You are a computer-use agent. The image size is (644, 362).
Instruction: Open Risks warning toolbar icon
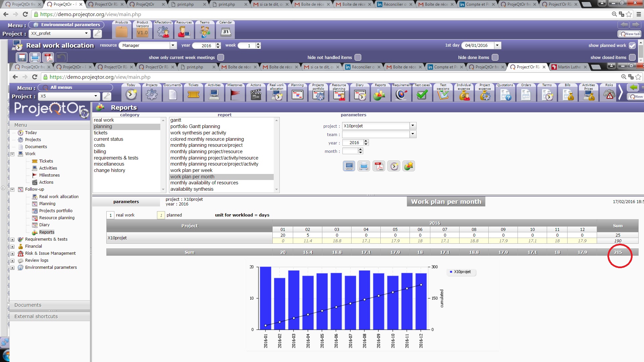(x=609, y=95)
